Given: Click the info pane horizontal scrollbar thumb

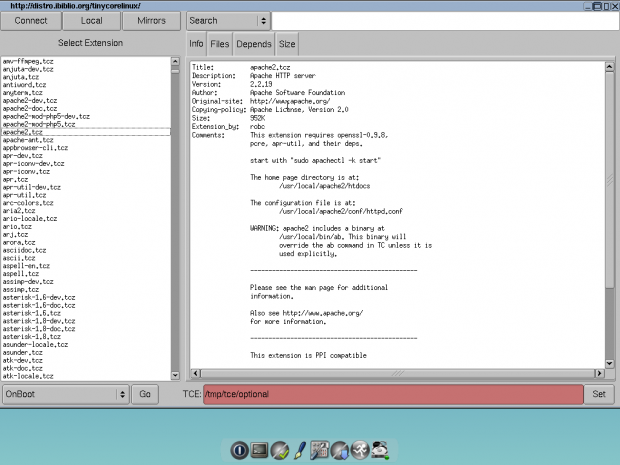Looking at the screenshot, I should tap(397, 373).
